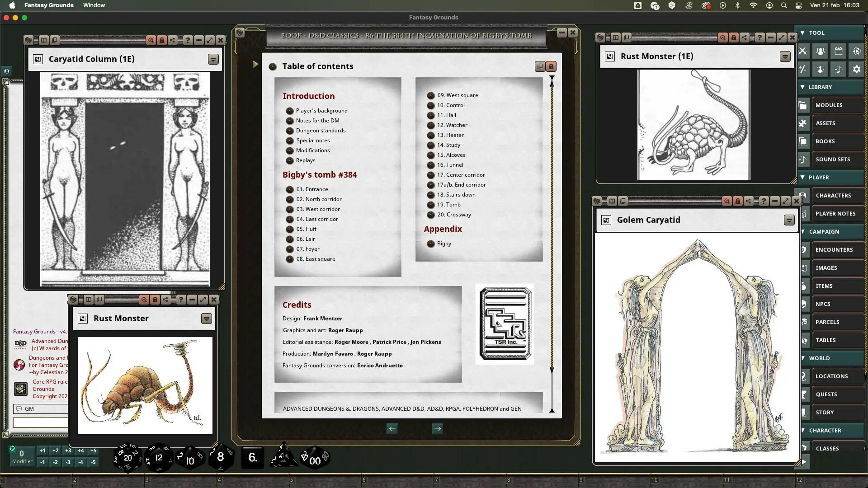Open the Characters tool icon in Tool panel
This screenshot has height=488, width=868.
click(x=820, y=51)
